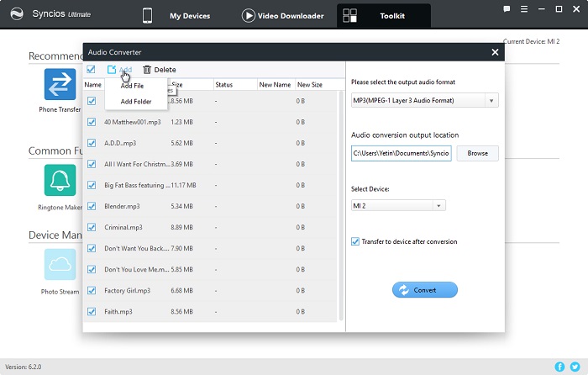588x375 pixels.
Task: Click the New Name column header
Action: (275, 85)
